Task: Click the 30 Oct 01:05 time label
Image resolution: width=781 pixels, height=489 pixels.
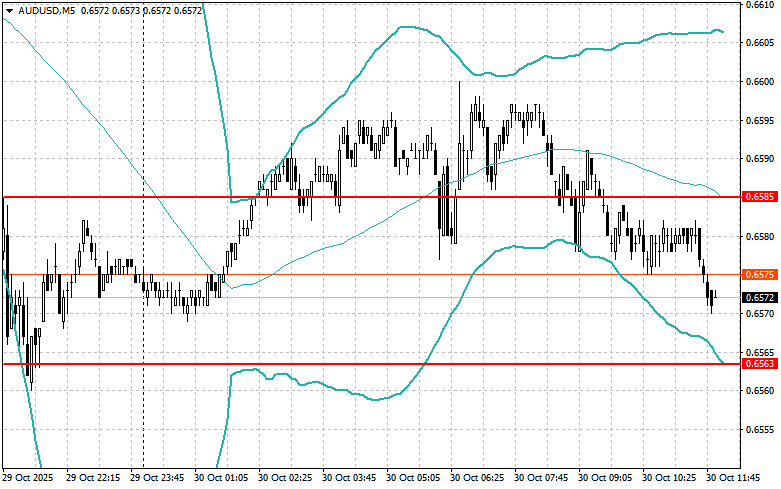Action: click(221, 478)
